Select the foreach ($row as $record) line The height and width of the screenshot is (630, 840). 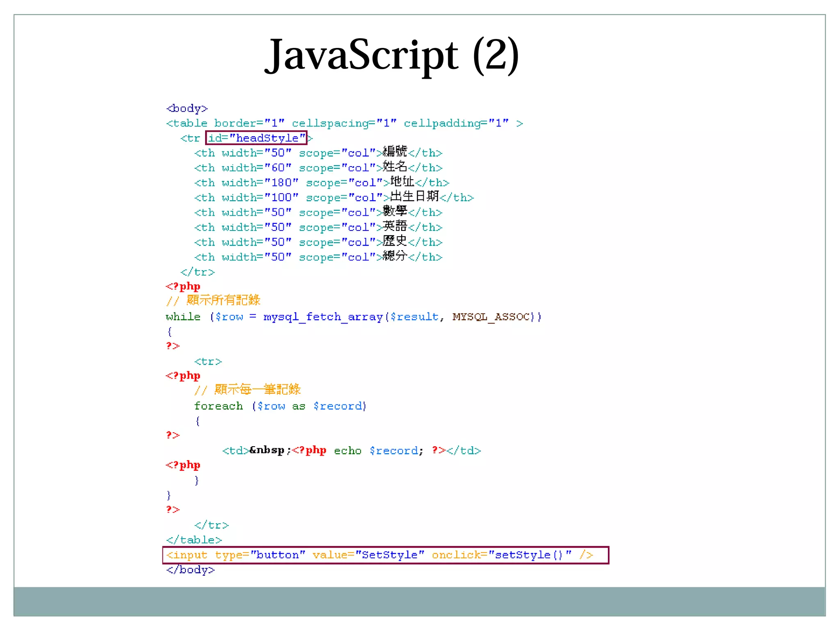click(x=281, y=406)
